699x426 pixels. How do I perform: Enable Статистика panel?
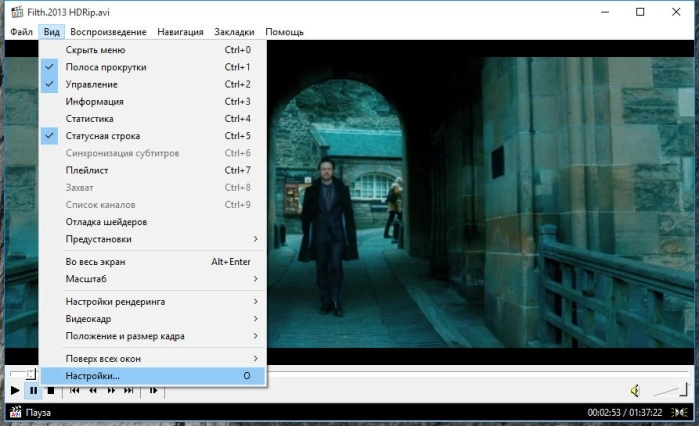click(x=153, y=119)
